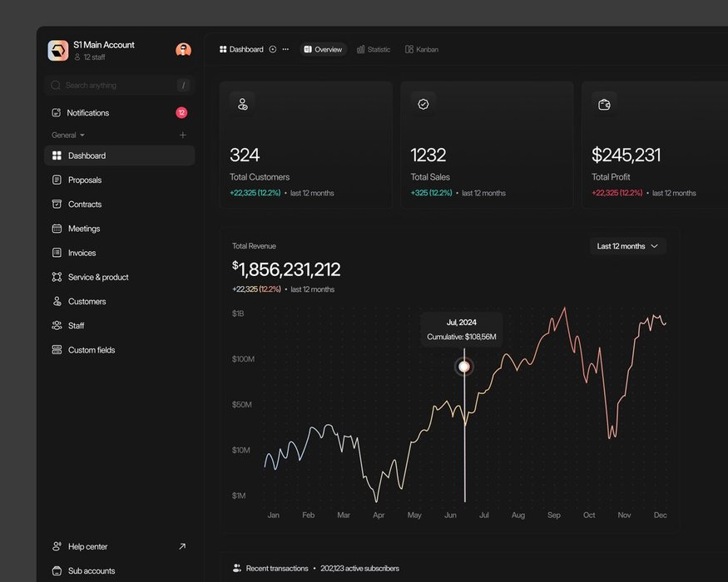Open Proposals in the sidebar
This screenshot has width=728, height=582.
(85, 180)
